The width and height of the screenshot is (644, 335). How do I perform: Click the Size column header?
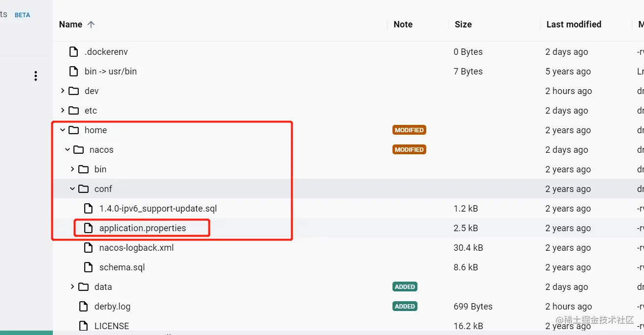coord(463,24)
